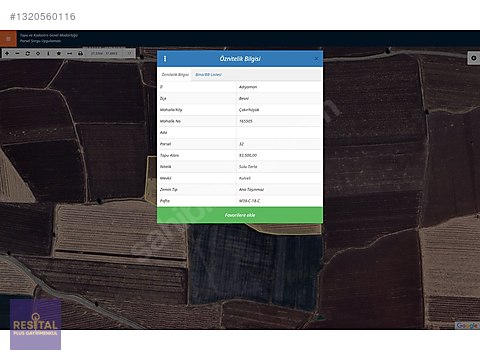Click the Favorilere ekle button
480x360 pixels.
click(240, 215)
